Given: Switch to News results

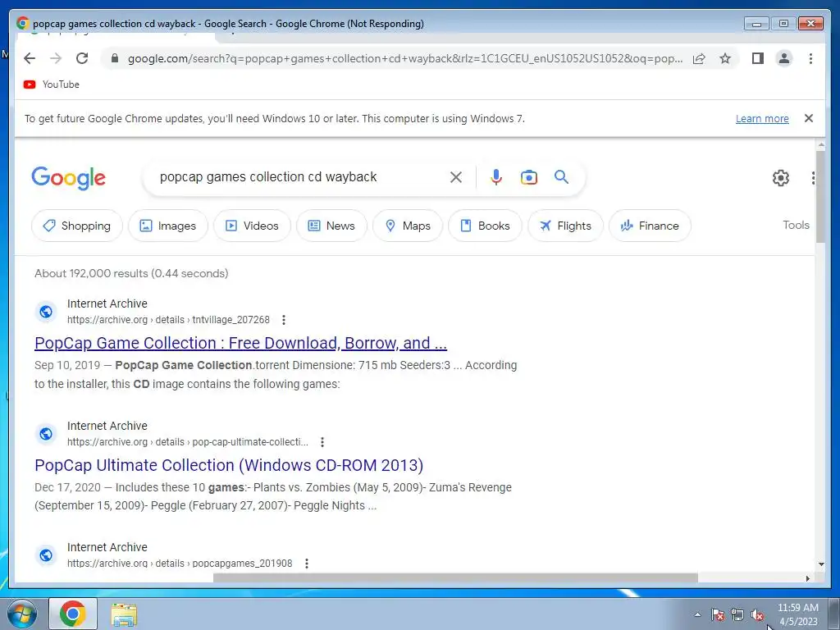Looking at the screenshot, I should (331, 226).
